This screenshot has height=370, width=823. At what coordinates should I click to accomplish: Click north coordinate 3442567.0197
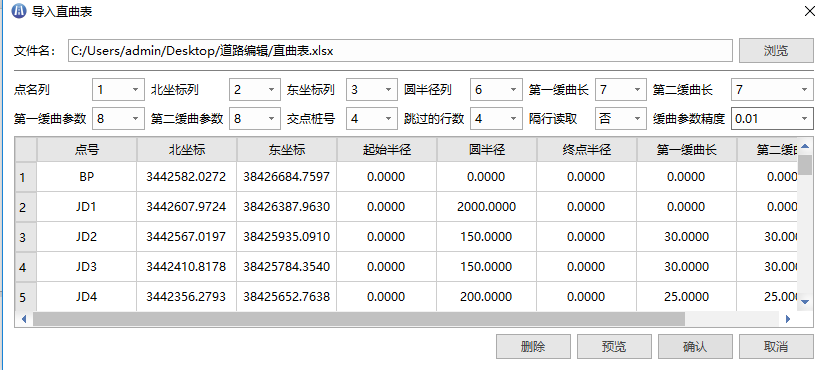tap(187, 237)
